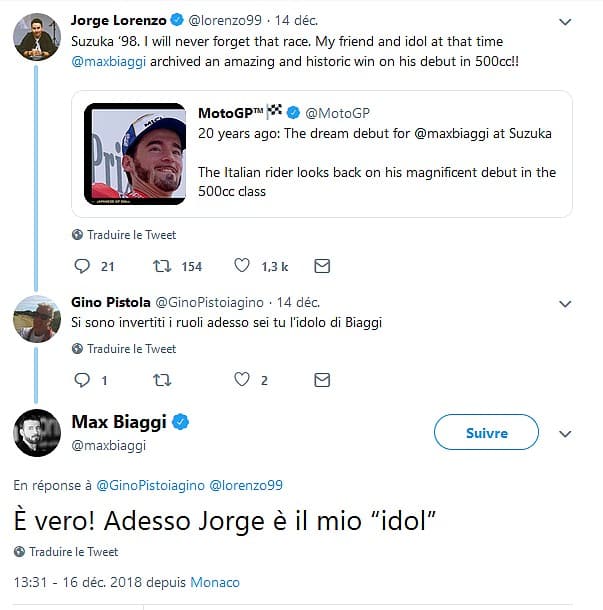The height and width of the screenshot is (610, 603).
Task: Reply to Jorge Lorenzo's tweet
Action: point(83,266)
